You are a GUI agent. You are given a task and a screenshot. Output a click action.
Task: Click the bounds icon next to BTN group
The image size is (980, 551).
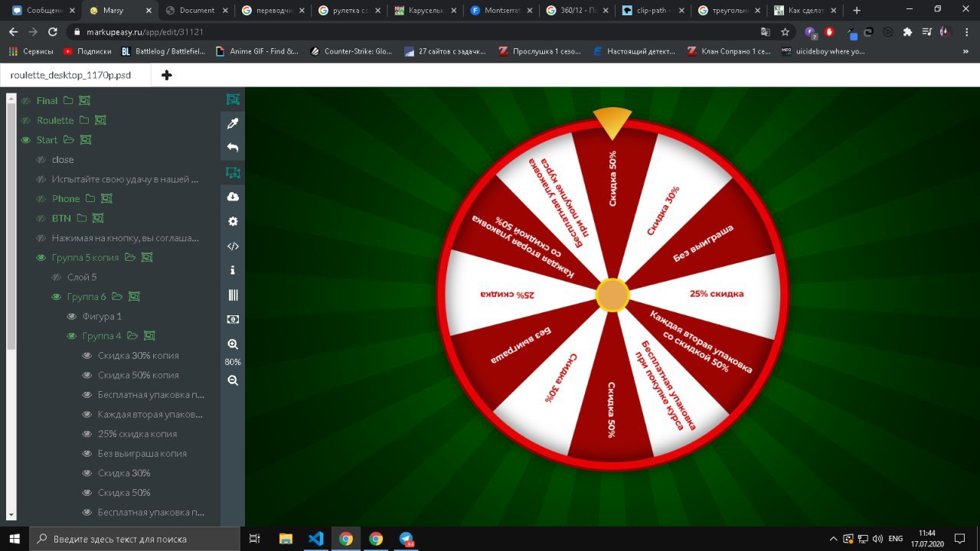[98, 218]
